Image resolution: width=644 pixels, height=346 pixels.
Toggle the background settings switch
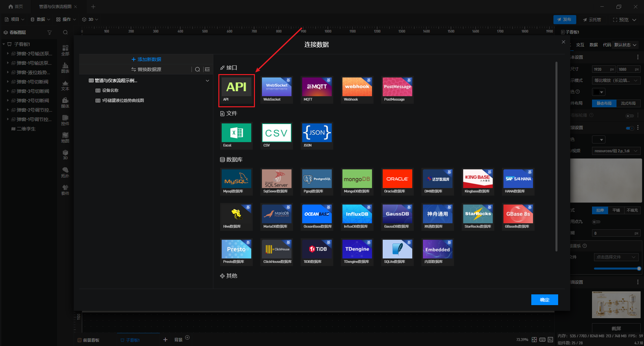coord(630,128)
